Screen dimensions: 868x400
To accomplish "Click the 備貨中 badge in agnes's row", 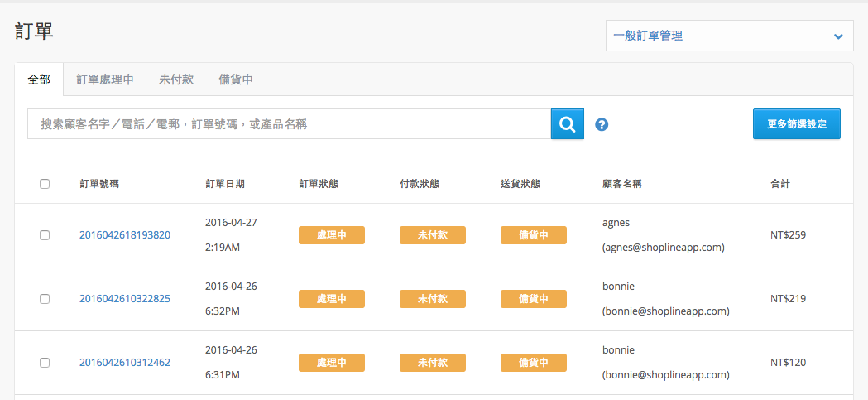I will (x=534, y=235).
